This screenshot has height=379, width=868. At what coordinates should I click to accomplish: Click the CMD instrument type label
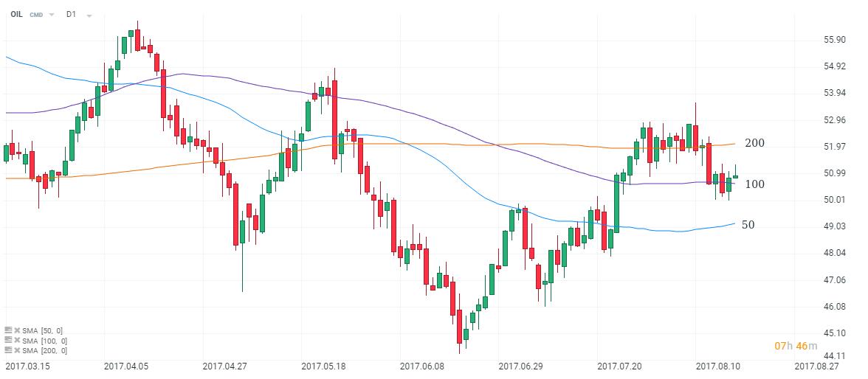coord(37,15)
